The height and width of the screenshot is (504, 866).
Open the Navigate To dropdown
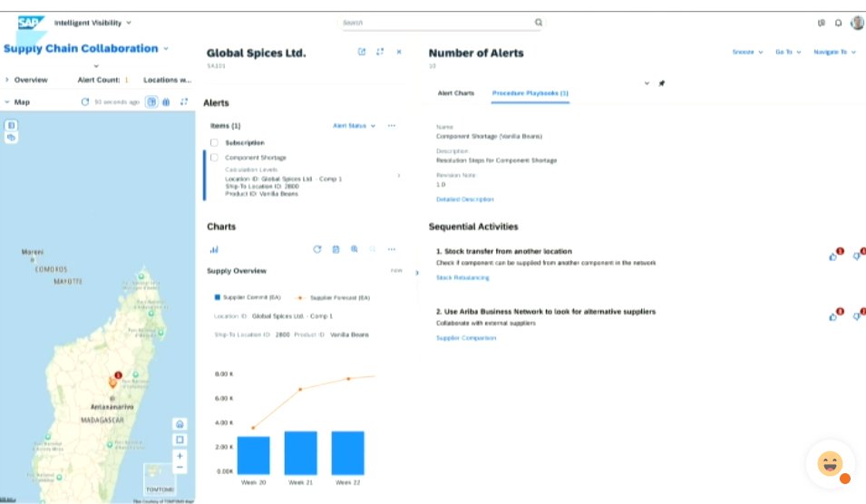coord(834,52)
